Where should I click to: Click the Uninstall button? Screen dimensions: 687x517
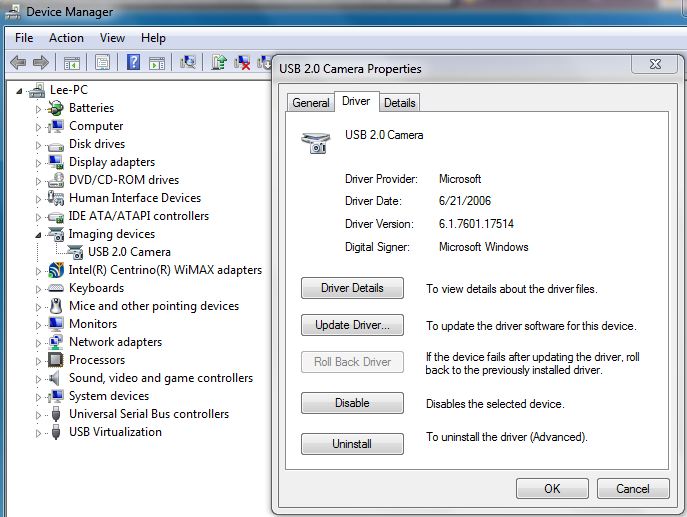click(x=352, y=444)
